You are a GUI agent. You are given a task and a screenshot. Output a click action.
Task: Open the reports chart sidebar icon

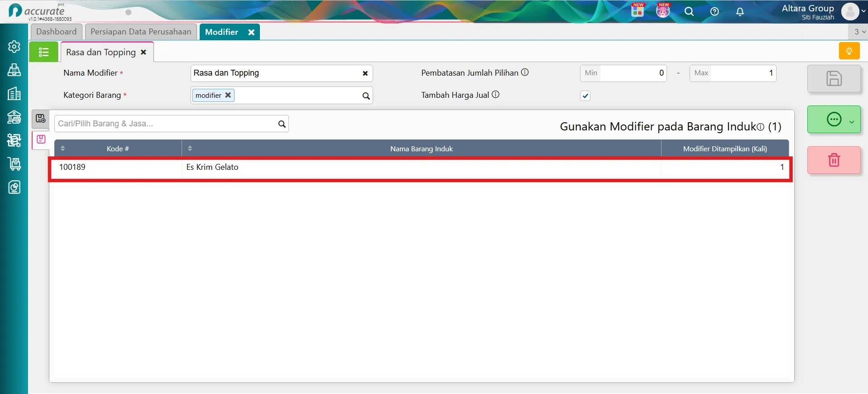click(14, 187)
